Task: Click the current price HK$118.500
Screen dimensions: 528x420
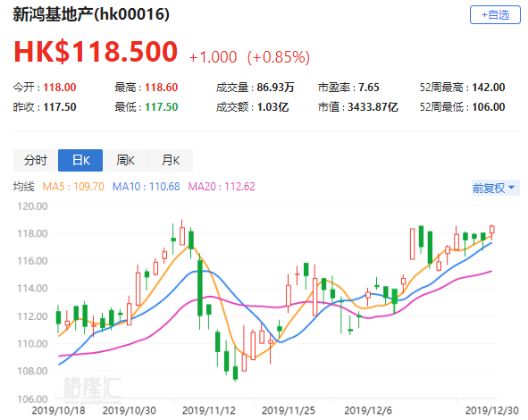Action: coord(96,52)
